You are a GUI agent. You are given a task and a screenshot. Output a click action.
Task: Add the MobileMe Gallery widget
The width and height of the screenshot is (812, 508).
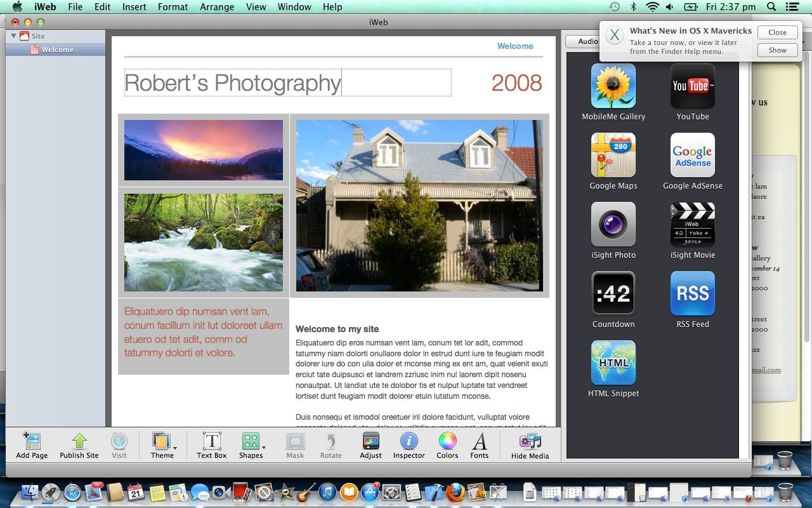pos(613,92)
